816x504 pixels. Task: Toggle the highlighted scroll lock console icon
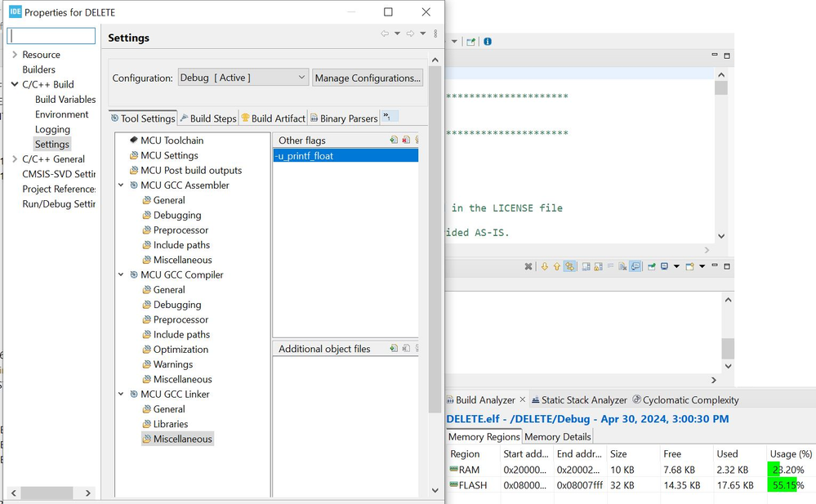[x=569, y=266]
